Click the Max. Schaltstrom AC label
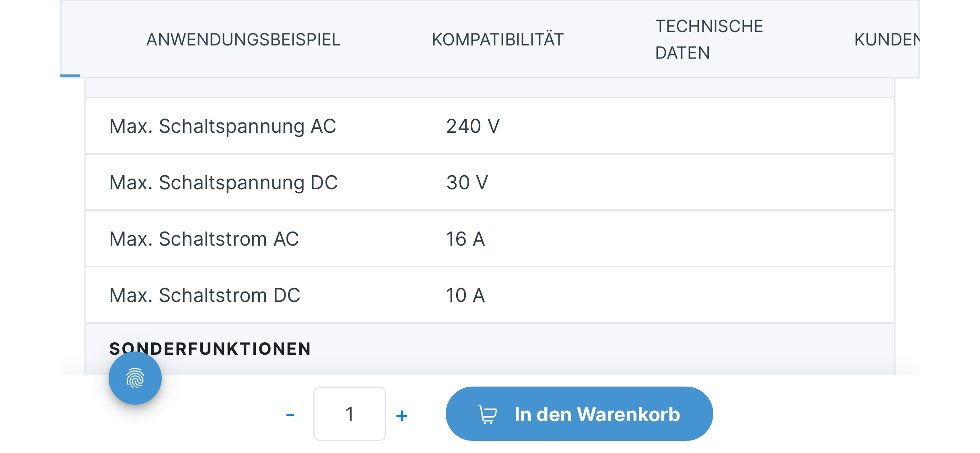 204,239
